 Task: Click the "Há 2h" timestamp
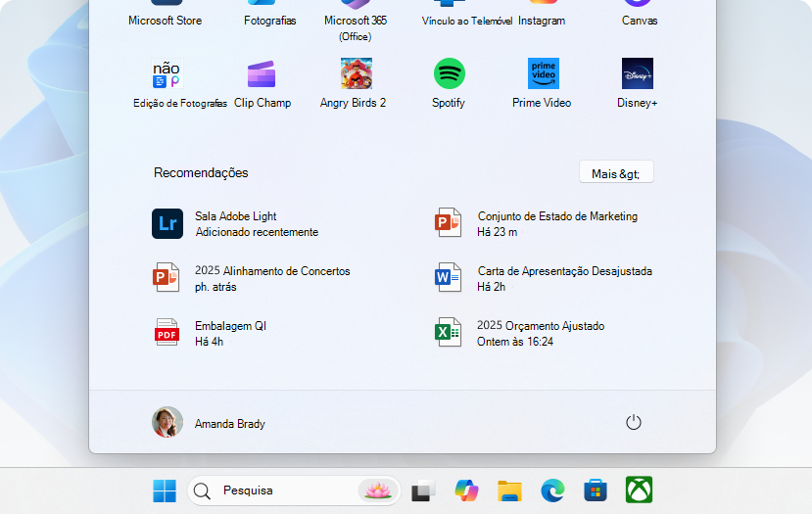tap(491, 287)
